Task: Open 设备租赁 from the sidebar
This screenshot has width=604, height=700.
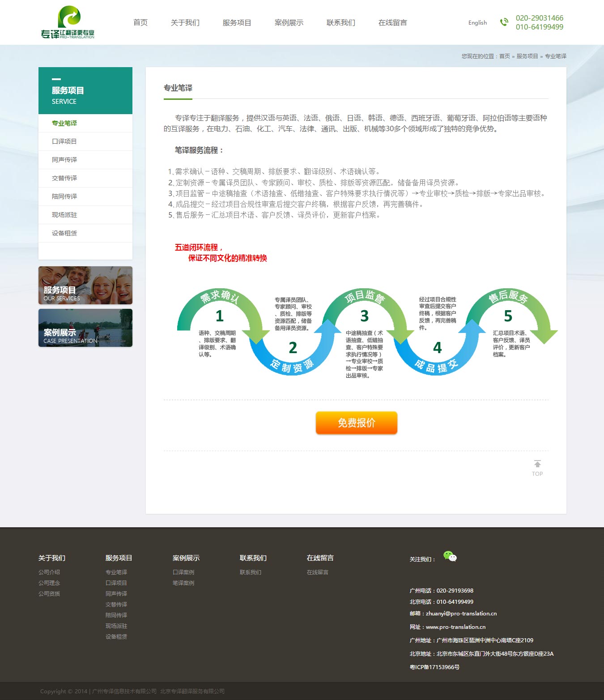Action: pyautogui.click(x=64, y=233)
